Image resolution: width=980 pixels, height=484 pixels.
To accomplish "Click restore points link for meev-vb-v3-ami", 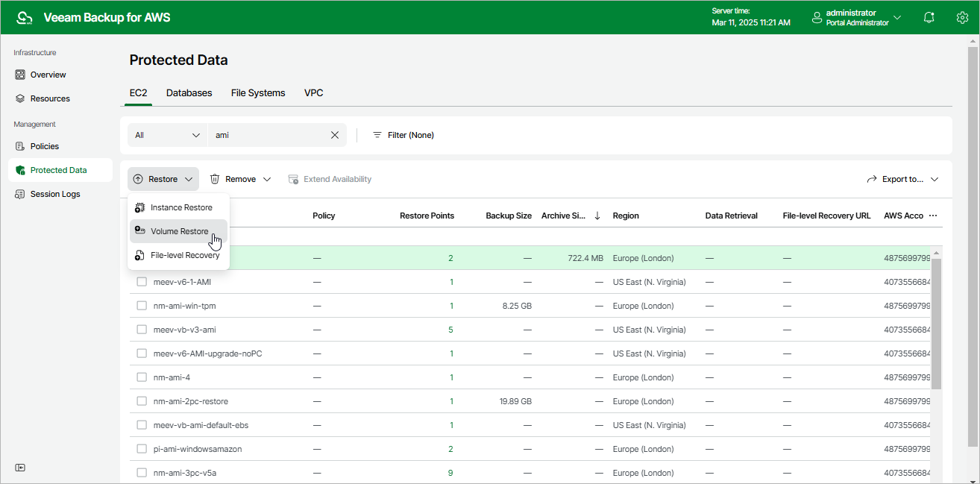I will point(450,330).
